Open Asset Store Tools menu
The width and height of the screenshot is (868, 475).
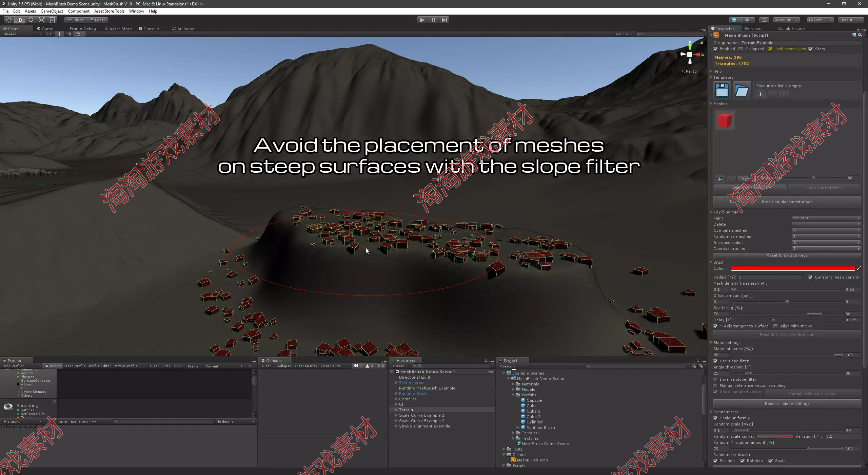pyautogui.click(x=109, y=11)
